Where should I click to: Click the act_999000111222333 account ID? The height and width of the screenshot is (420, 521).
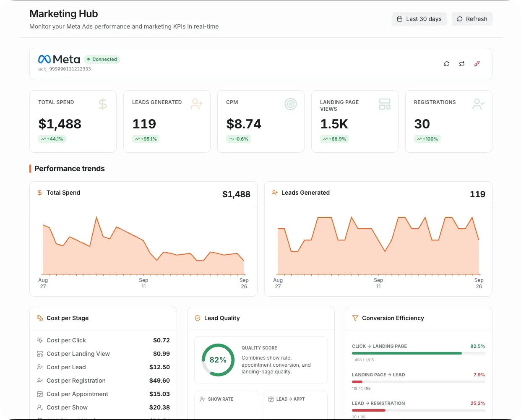click(65, 69)
